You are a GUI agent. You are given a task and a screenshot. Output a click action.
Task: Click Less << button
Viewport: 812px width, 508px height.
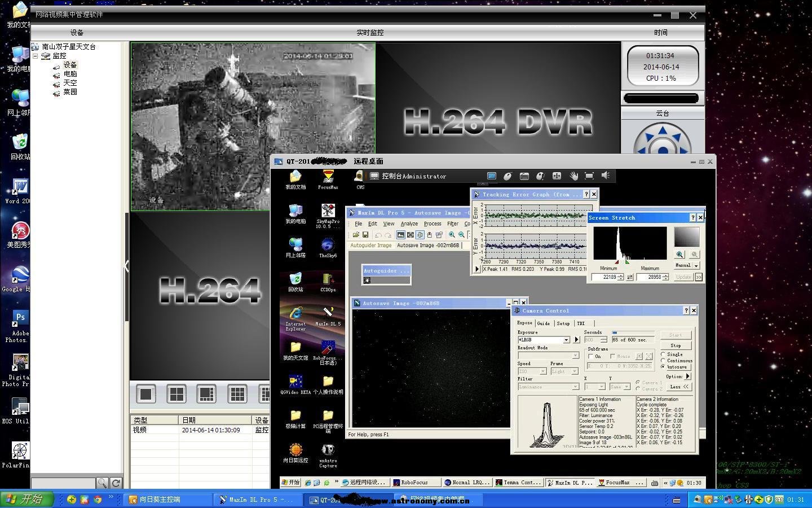coord(678,387)
